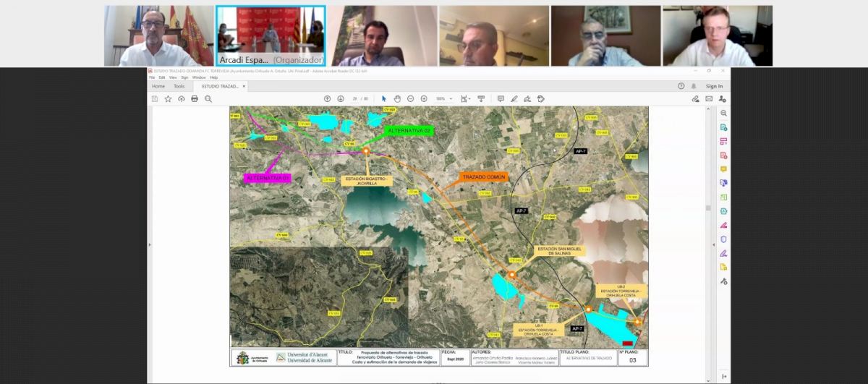
Task: Click the Arcadi Espa organizer video thumbnail
Action: tap(270, 35)
